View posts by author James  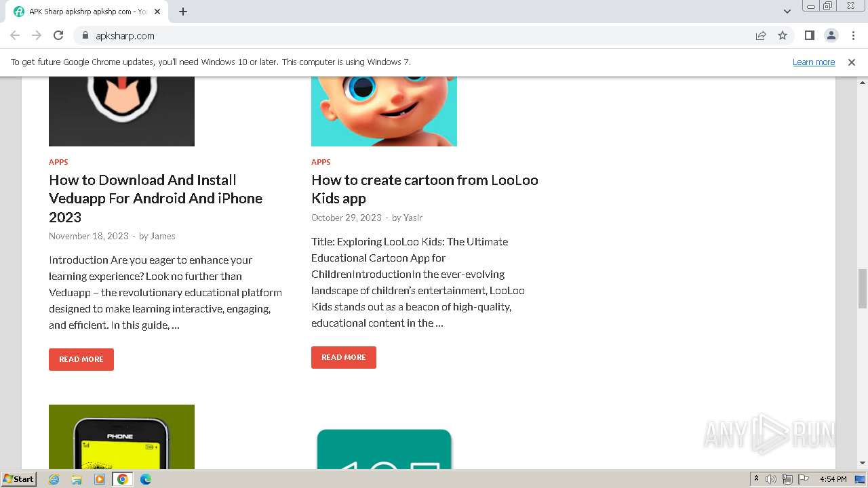[x=163, y=236]
